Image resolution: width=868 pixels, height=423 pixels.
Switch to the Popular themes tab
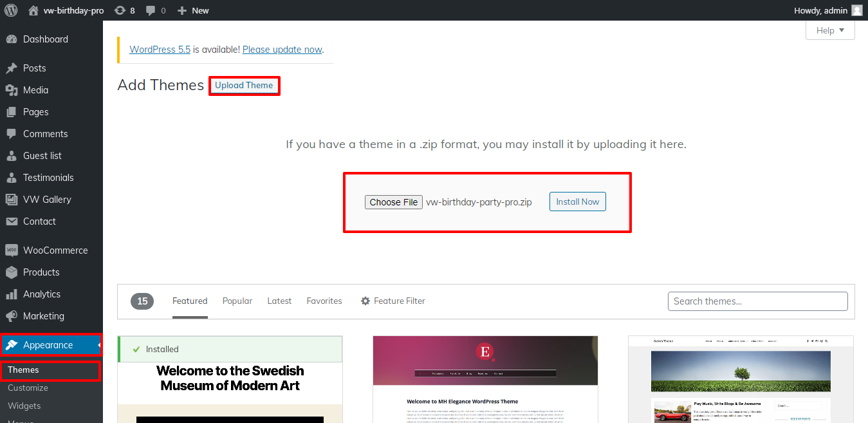click(237, 301)
